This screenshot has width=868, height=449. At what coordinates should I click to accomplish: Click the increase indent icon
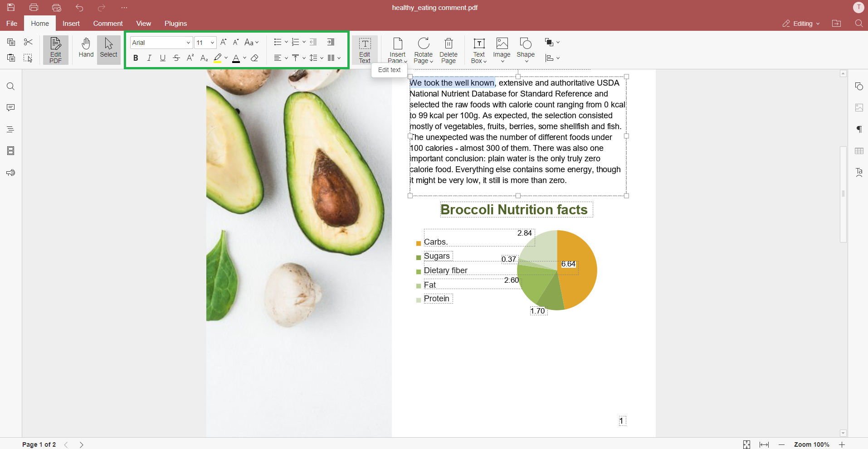331,42
